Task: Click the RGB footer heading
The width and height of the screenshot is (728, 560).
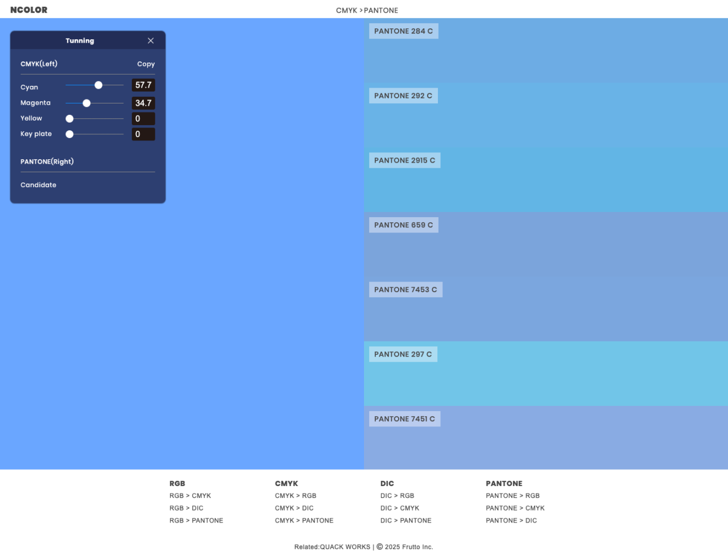Action: point(177,483)
